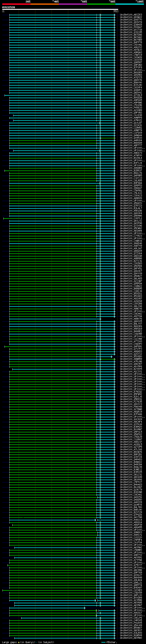Select the UniRef100_Q9FUN3 label
Image resolution: width=146 pixels, height=644 pixels.
(131, 65)
